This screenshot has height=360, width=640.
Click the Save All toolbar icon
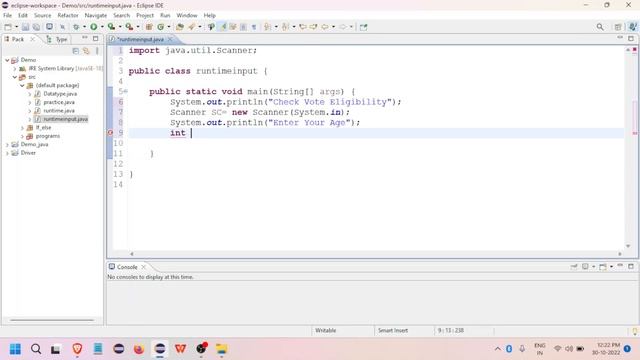pos(36,27)
